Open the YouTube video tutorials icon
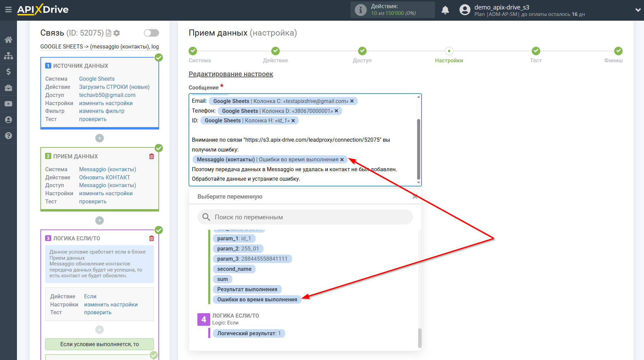644x360 pixels. (8, 104)
